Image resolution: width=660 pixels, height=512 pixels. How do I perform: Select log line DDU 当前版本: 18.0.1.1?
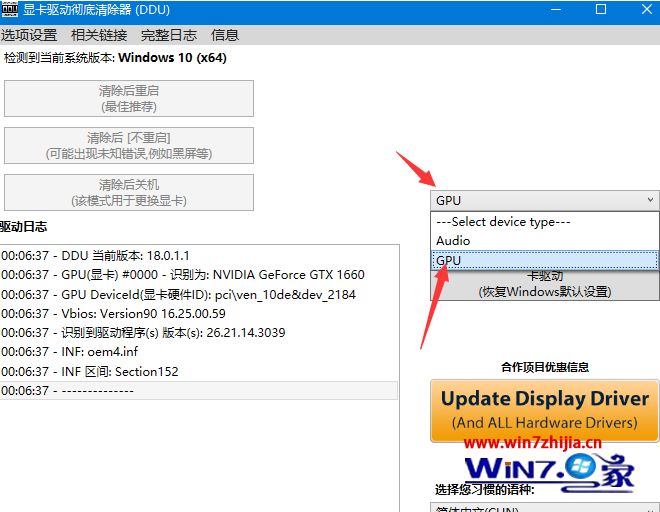click(199, 256)
